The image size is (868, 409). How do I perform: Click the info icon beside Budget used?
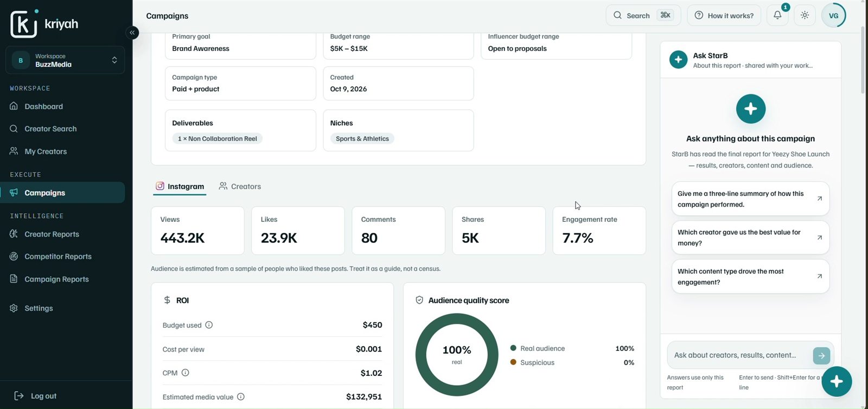pos(209,325)
